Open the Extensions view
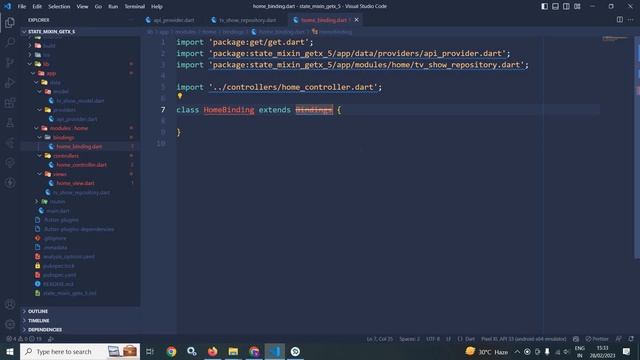The width and height of the screenshot is (640, 360). [x=10, y=102]
